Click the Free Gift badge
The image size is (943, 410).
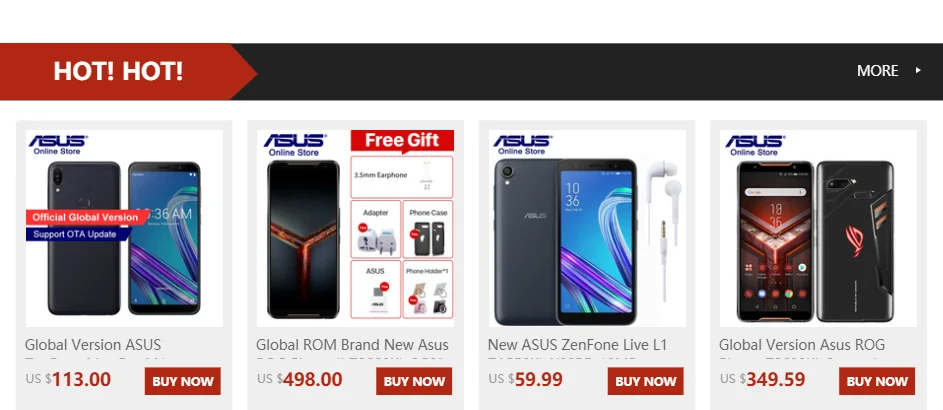pyautogui.click(x=402, y=141)
